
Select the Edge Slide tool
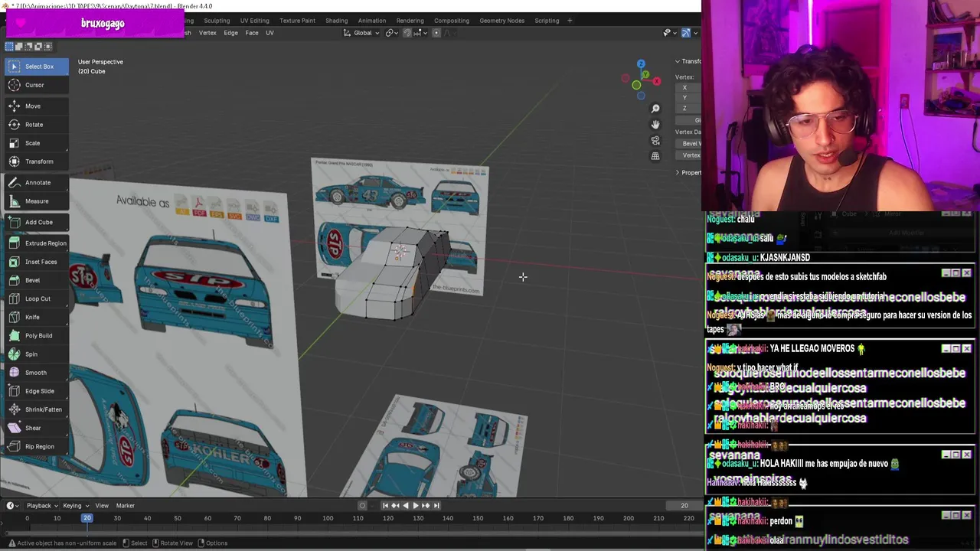coord(35,391)
